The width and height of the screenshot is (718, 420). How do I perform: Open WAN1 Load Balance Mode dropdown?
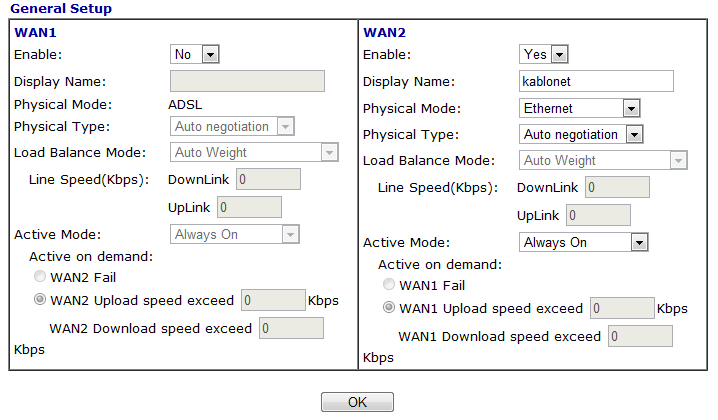pos(254,153)
